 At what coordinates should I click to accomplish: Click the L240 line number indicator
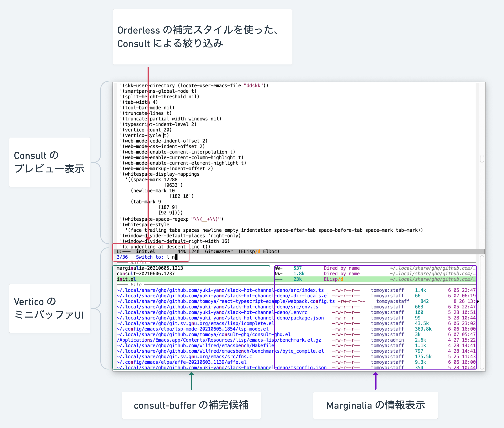tap(194, 252)
